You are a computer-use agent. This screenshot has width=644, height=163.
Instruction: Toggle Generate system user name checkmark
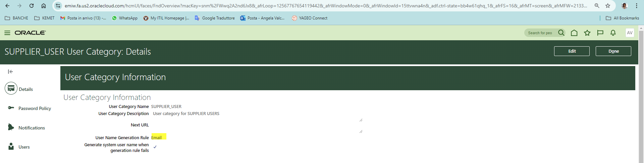(155, 147)
